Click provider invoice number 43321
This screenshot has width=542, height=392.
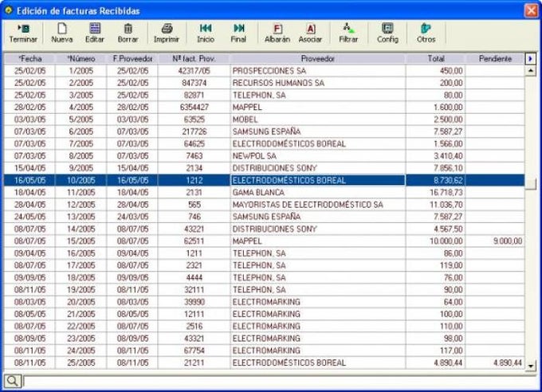[x=194, y=338]
